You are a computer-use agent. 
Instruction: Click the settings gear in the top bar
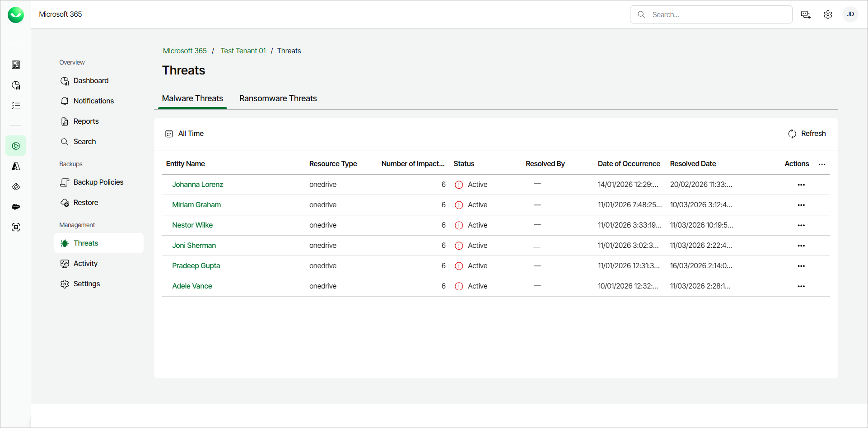point(828,14)
